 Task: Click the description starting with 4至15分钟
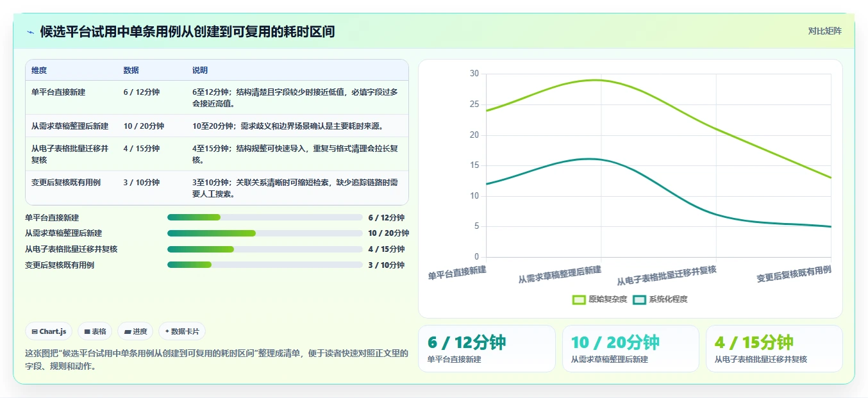click(x=295, y=154)
